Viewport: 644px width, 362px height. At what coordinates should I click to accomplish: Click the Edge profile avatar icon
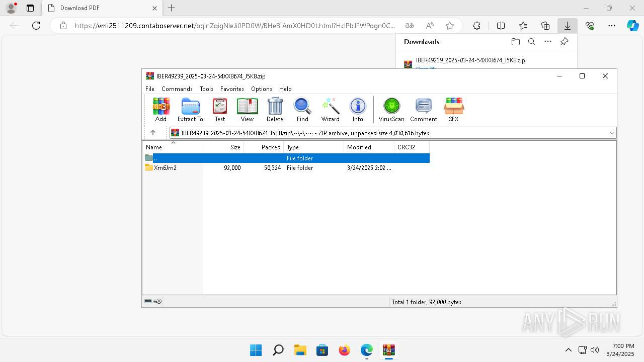(11, 8)
